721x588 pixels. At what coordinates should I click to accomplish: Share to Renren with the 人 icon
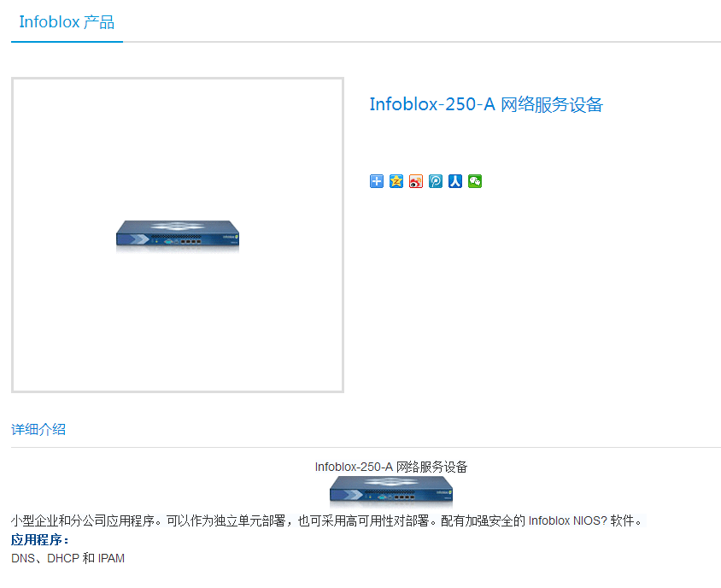pos(455,181)
